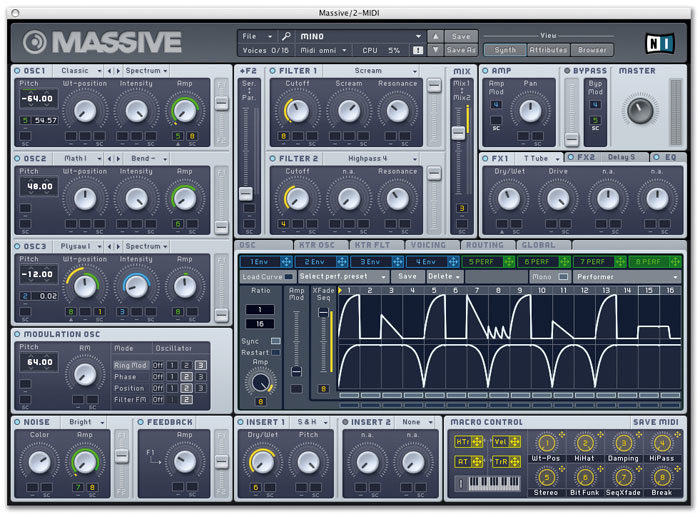
Task: Switch to the KTR OSC tab
Action: (317, 245)
